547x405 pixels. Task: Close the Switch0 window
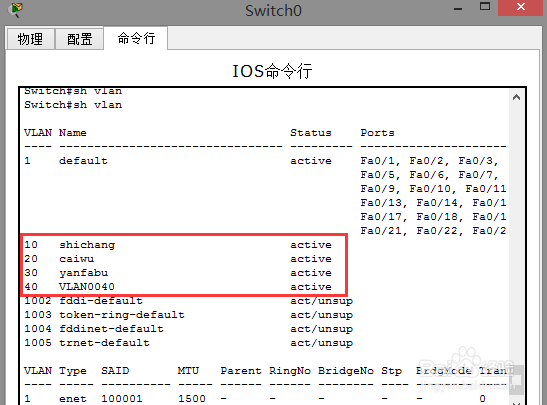click(521, 7)
